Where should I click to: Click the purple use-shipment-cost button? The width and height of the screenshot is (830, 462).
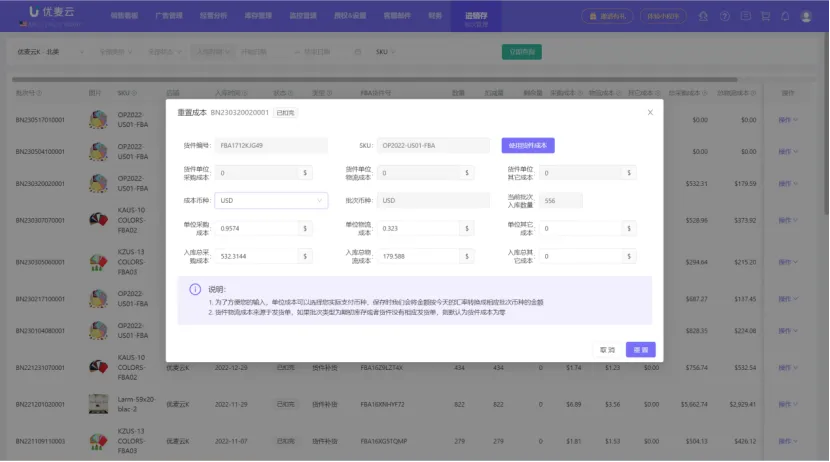click(x=528, y=146)
